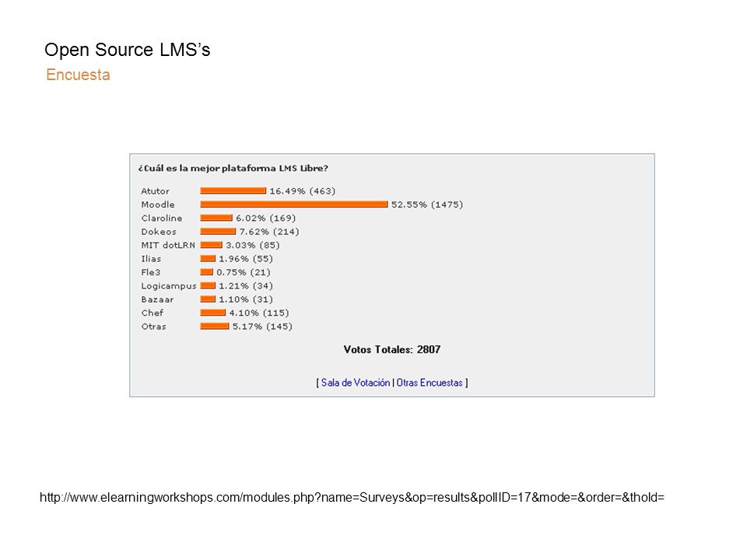
Task: Select the Fle3 result row label
Action: click(x=150, y=272)
